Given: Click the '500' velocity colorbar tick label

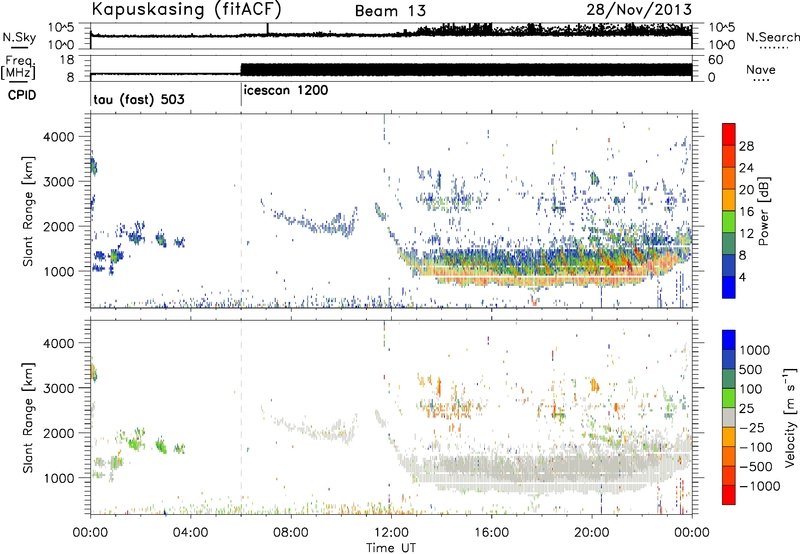Looking at the screenshot, I should pos(751,369).
